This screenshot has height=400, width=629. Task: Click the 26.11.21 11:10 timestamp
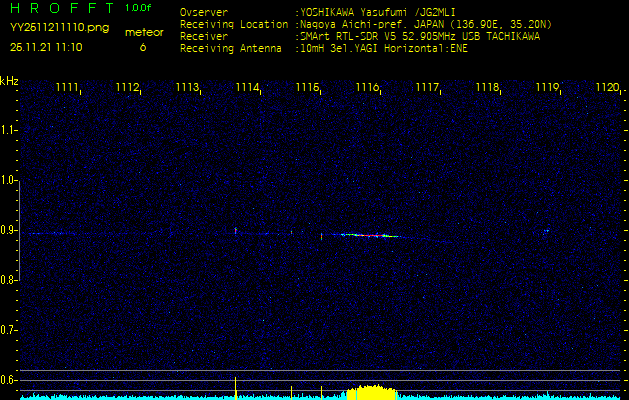[46, 46]
